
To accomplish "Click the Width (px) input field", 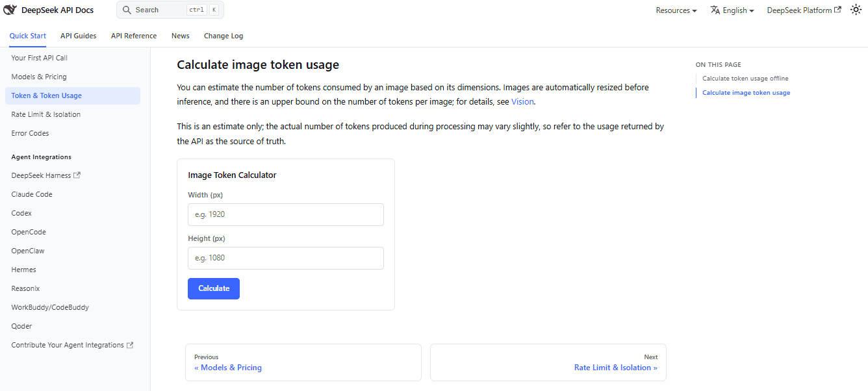I will click(x=286, y=214).
